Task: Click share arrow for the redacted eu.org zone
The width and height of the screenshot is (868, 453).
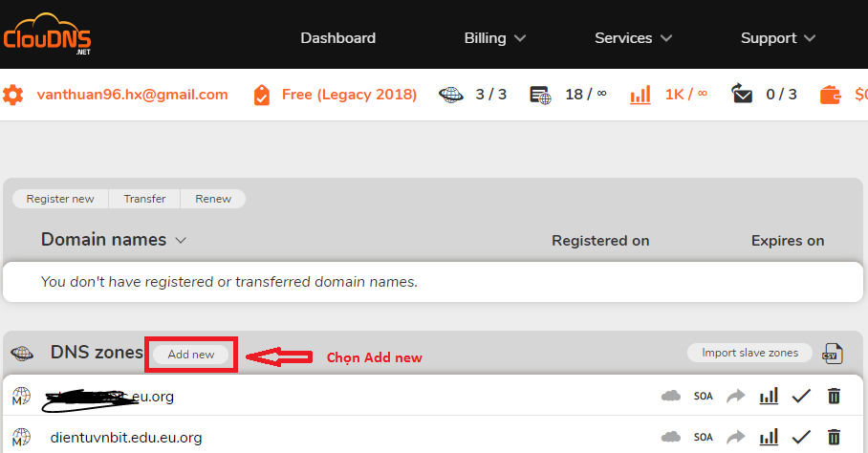Action: (x=736, y=396)
